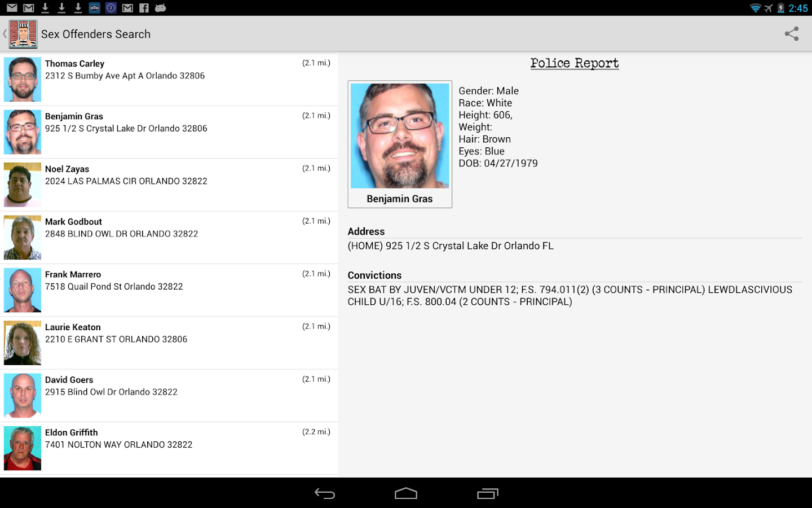The height and width of the screenshot is (508, 812).
Task: Tap the share icon in the action bar
Action: 792,34
